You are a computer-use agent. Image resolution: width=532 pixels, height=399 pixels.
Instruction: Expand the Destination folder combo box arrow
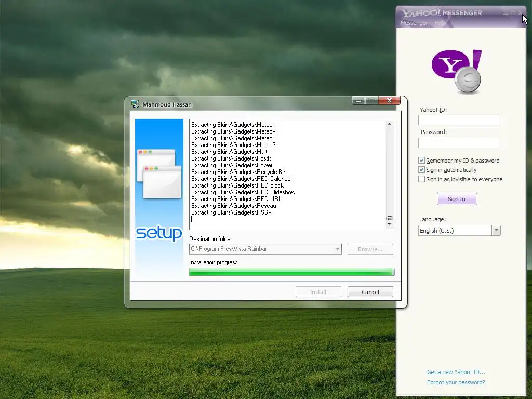pos(337,249)
